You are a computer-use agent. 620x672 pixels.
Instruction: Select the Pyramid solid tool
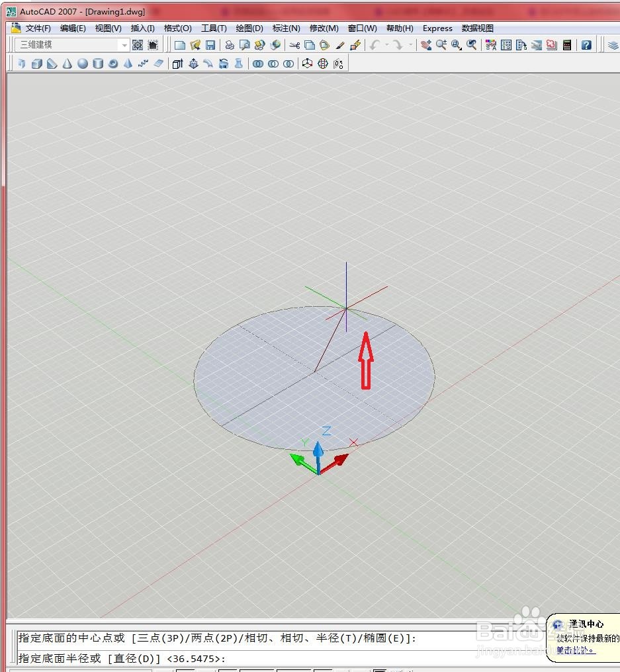pos(128,64)
